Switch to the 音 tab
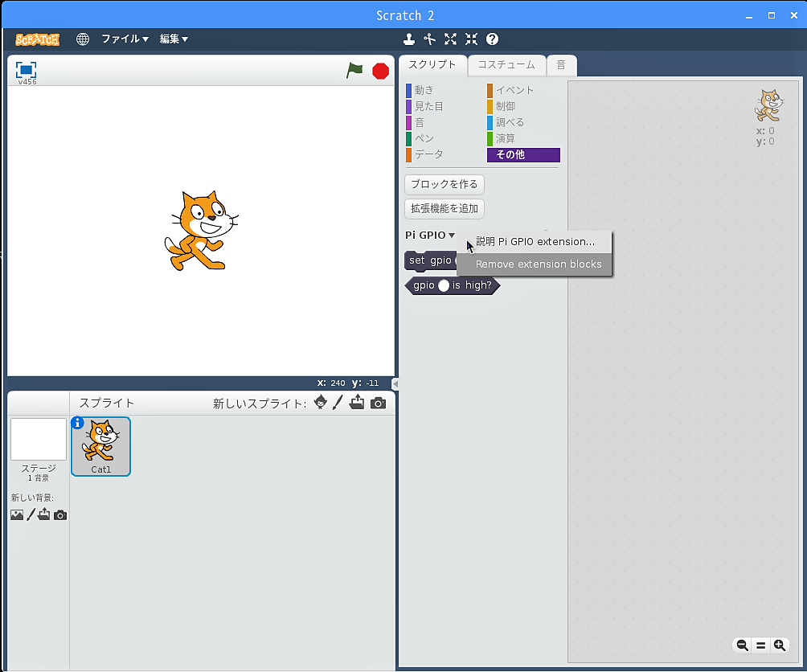The image size is (807, 672). point(561,65)
